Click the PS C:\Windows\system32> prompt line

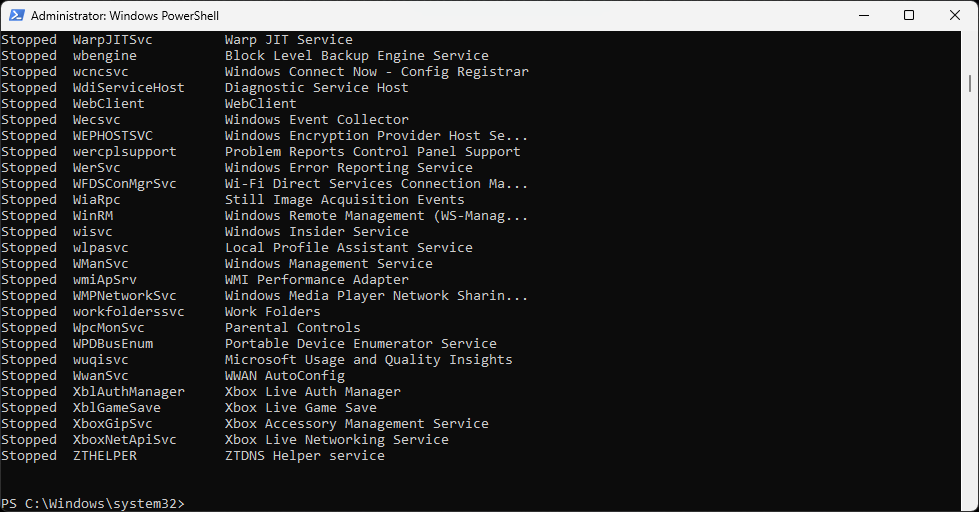tap(93, 503)
